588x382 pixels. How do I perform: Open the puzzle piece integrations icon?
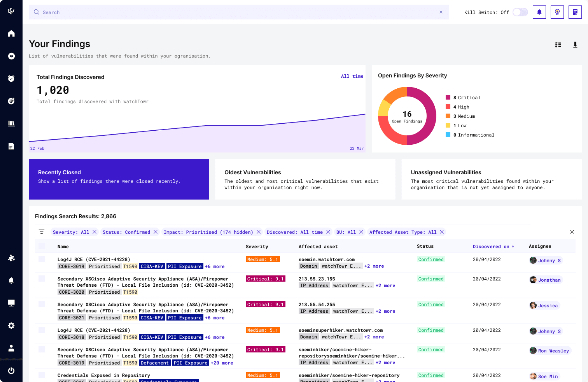(11, 258)
